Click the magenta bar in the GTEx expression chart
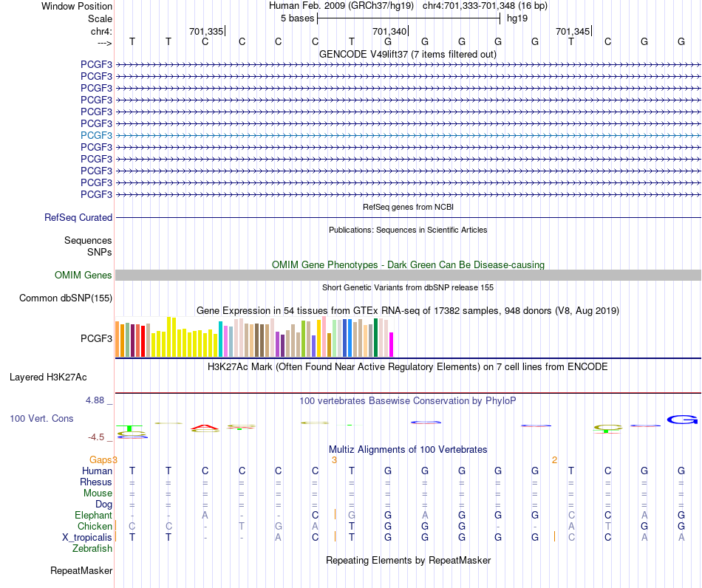 392,344
